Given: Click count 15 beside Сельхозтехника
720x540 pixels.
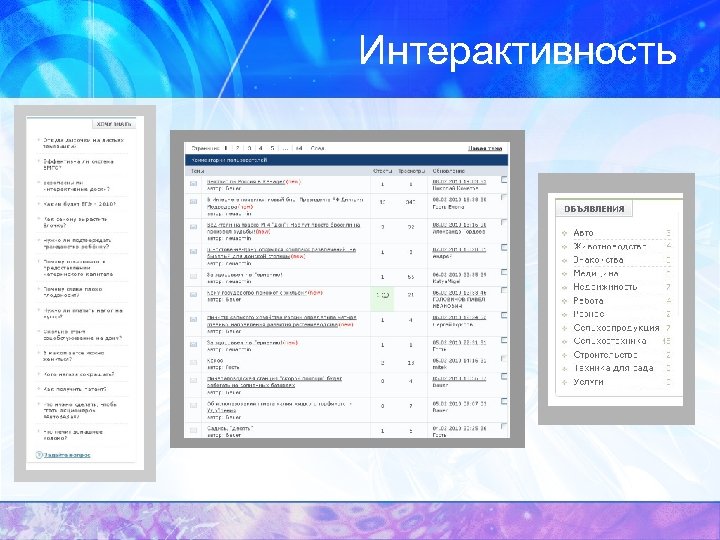Looking at the screenshot, I should (666, 341).
